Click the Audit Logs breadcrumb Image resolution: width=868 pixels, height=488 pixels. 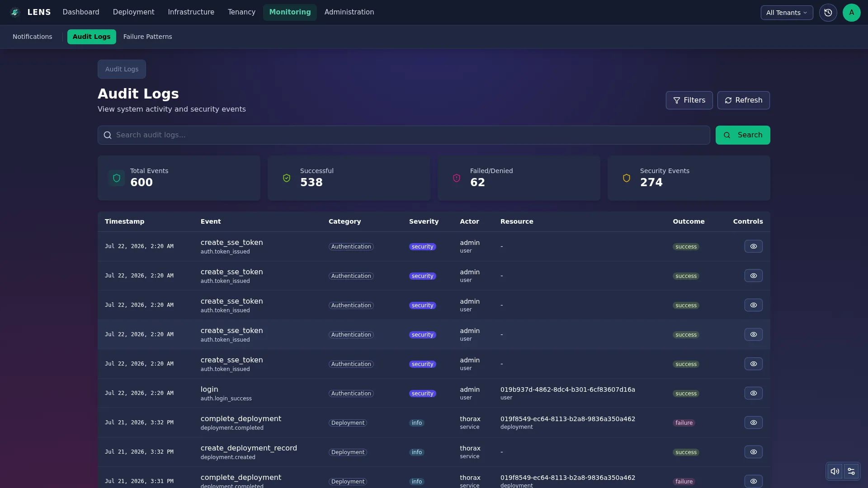click(x=122, y=69)
